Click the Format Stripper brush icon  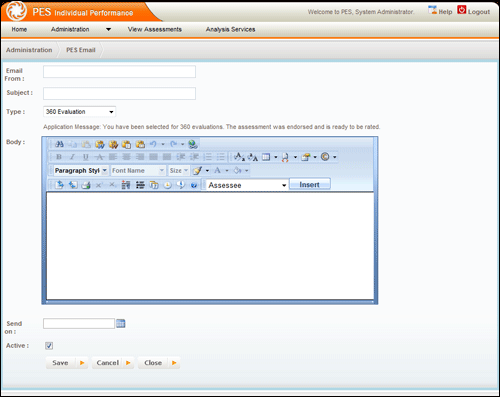tap(197, 171)
